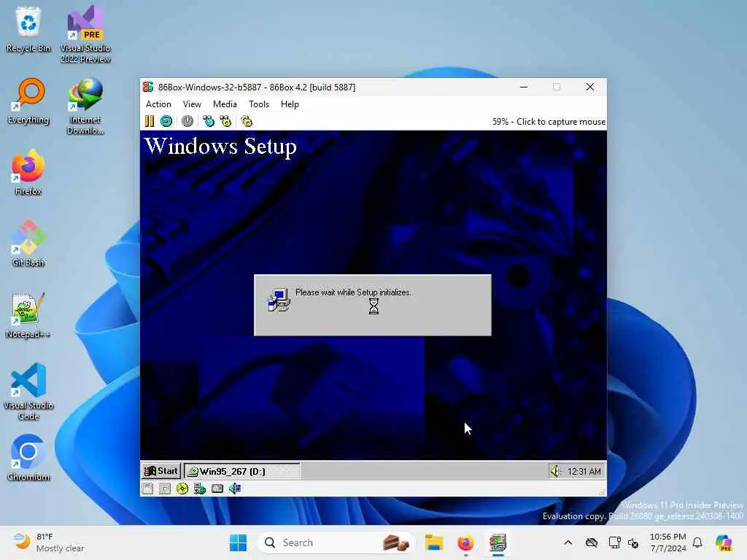Select Firefox desktop shortcut
The image size is (747, 560).
(x=28, y=172)
